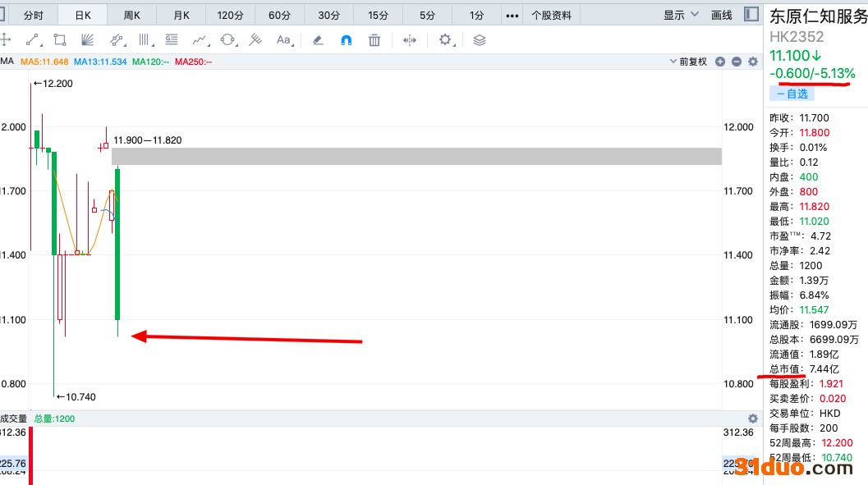868x485 pixels.
Task: Pick the Aa text annotation tool
Action: pyautogui.click(x=283, y=39)
